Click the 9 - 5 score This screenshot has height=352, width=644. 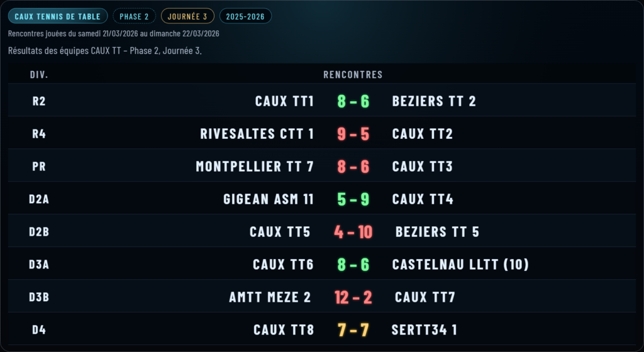coord(353,134)
